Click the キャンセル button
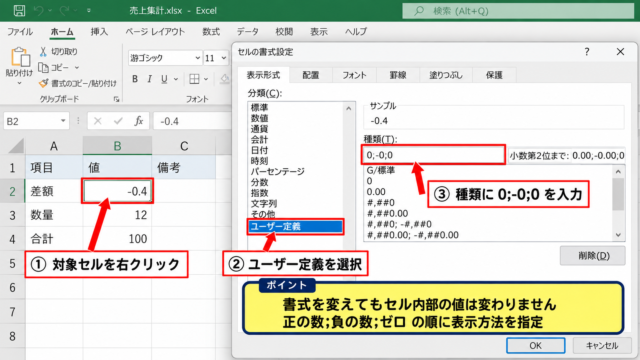This screenshot has height=360, width=640. [x=602, y=346]
